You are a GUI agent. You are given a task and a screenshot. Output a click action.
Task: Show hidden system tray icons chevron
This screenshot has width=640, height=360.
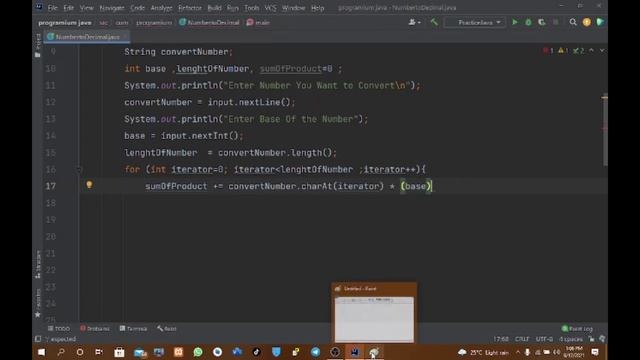click(x=518, y=352)
